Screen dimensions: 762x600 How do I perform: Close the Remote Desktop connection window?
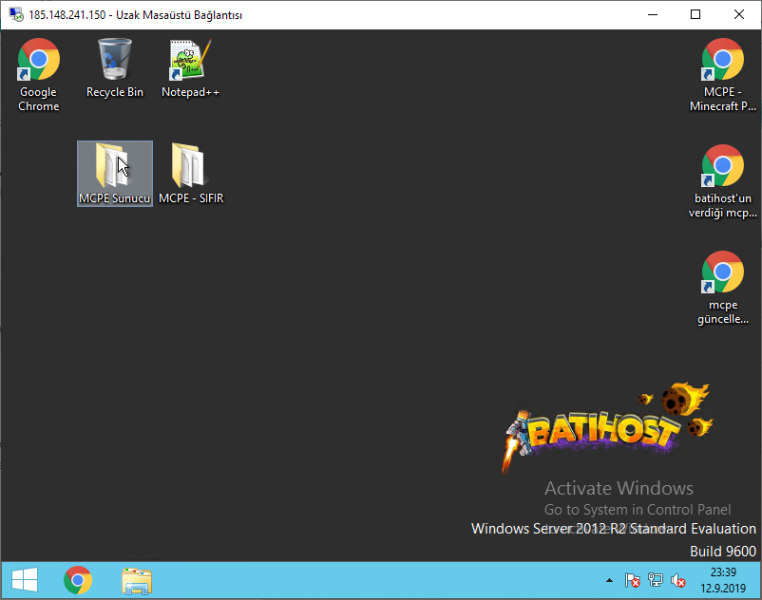click(739, 15)
